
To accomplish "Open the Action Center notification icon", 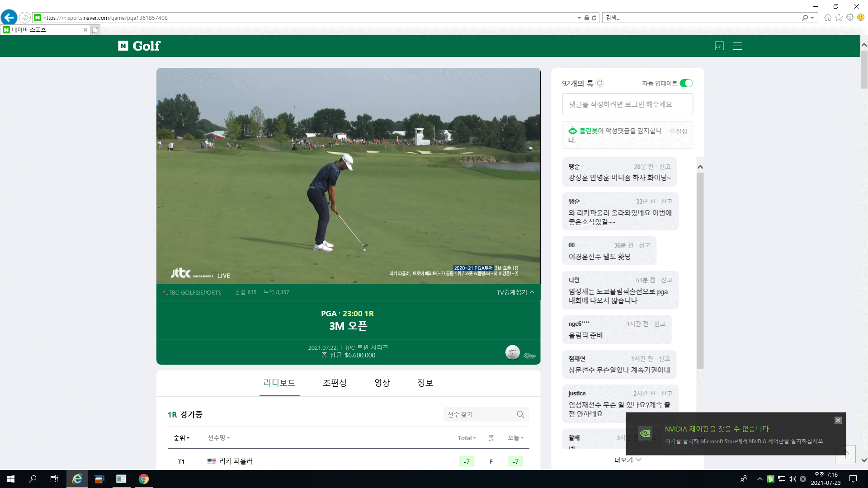I will (853, 479).
